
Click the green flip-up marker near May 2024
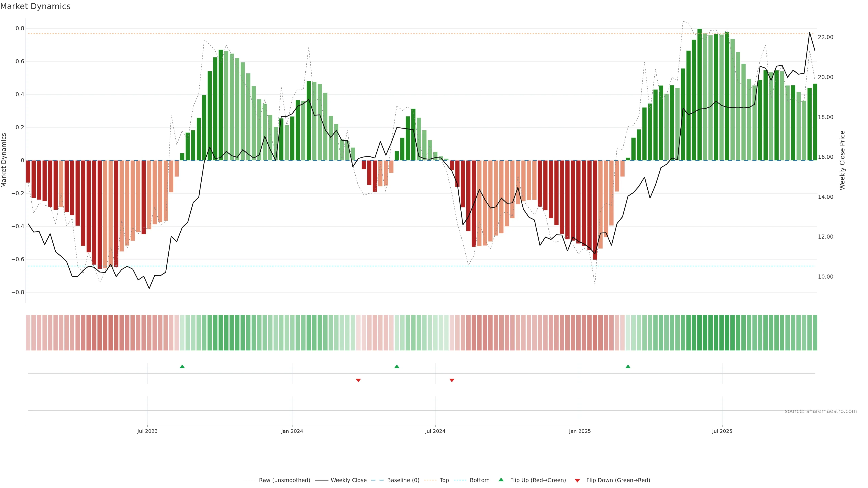click(397, 366)
